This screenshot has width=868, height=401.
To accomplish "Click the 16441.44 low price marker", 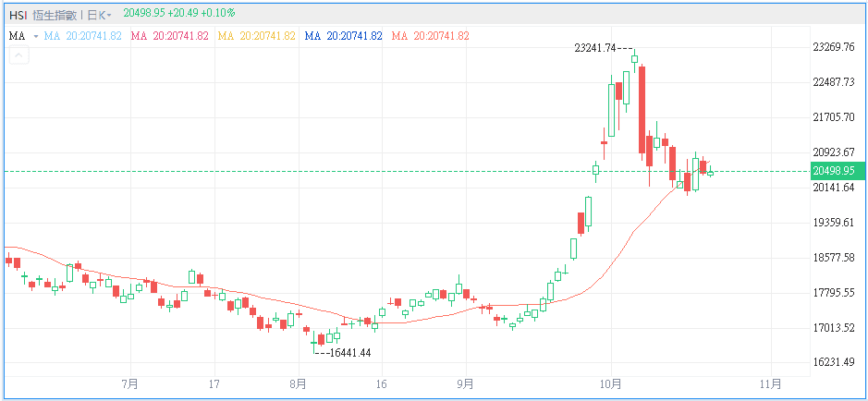I will coord(349,353).
